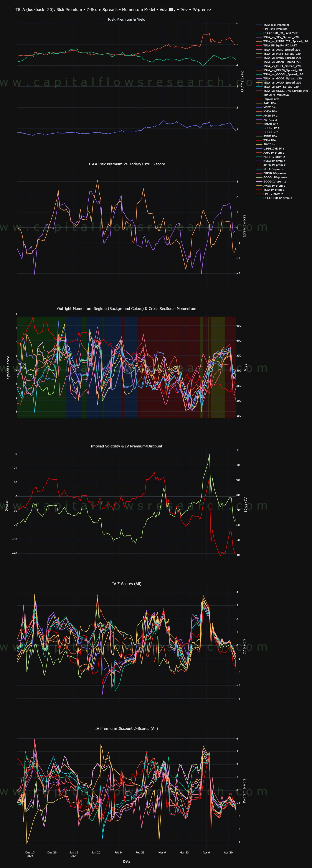Click the '30-day IV' axis label
Screen dimensions: 312x868
pos(246,505)
